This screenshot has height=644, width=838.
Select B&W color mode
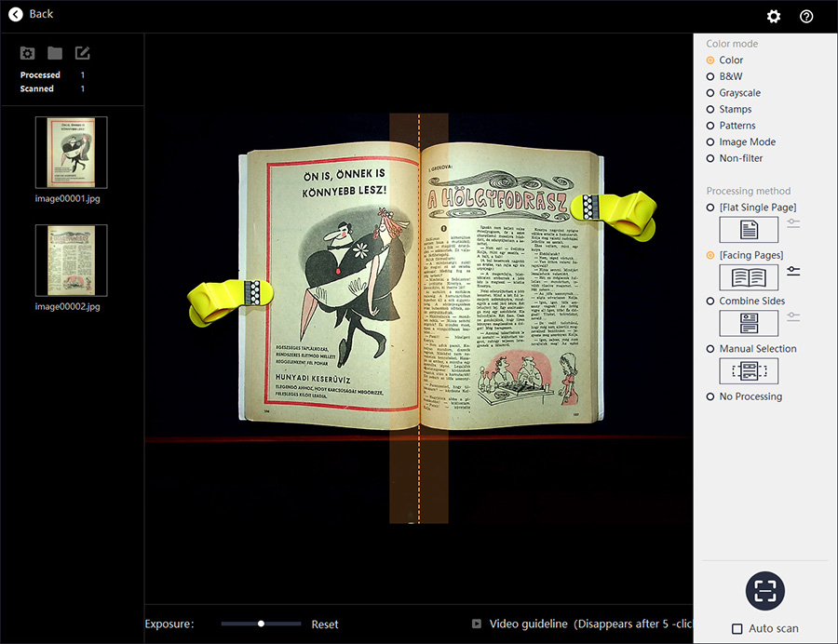(724, 76)
